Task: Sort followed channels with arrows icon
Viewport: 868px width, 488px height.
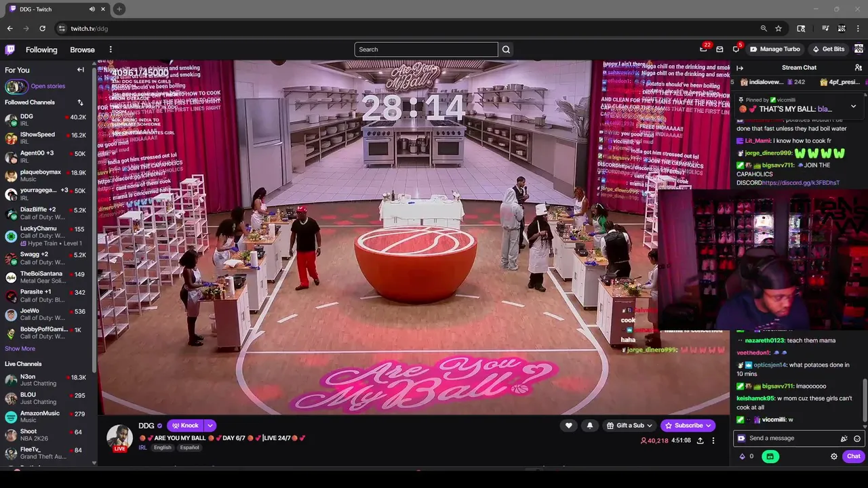Action: pyautogui.click(x=80, y=102)
